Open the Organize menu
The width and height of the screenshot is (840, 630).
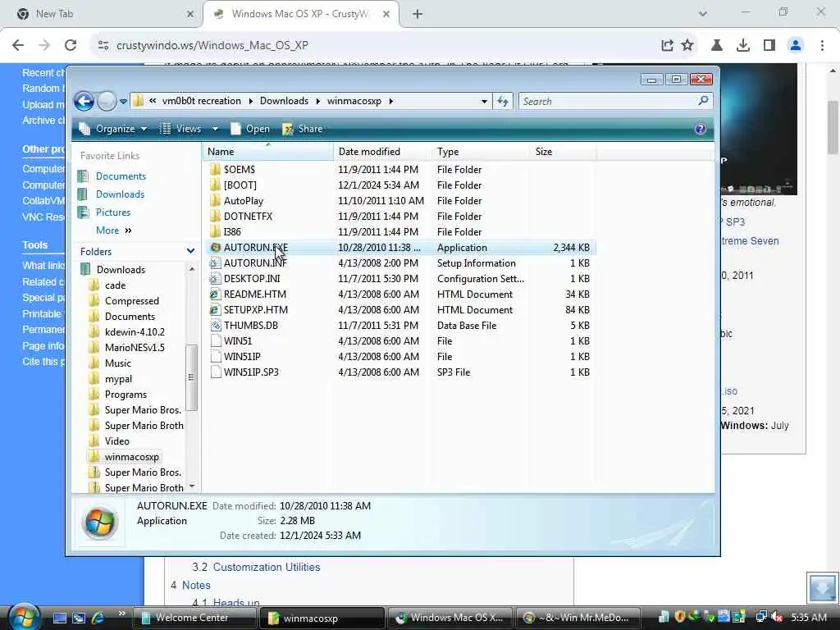tap(113, 129)
